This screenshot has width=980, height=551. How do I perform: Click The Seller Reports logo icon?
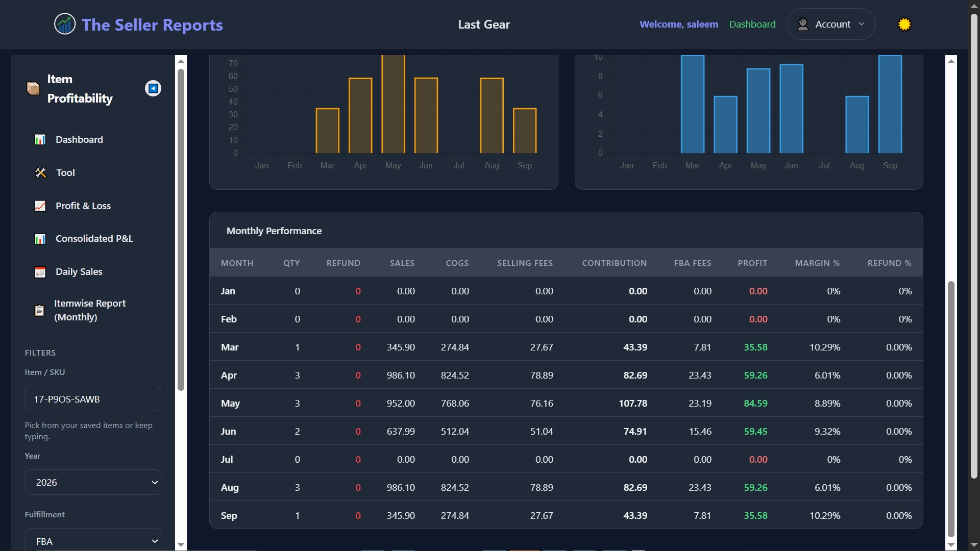(65, 24)
